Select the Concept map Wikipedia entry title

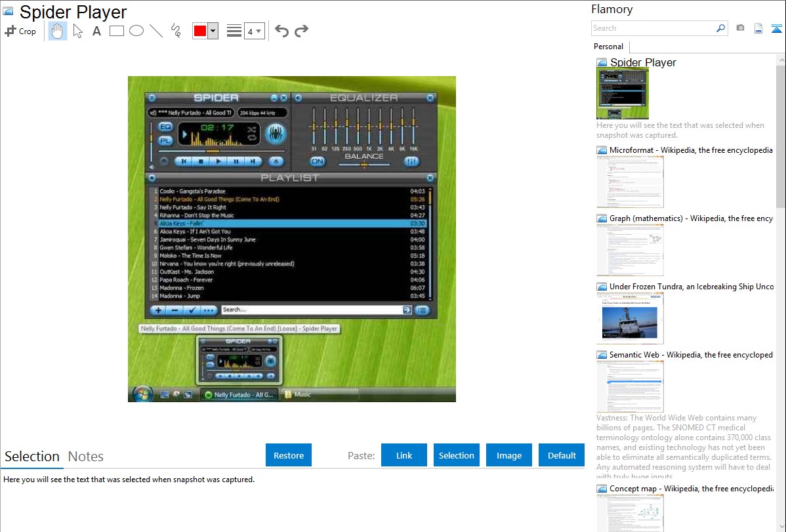(692, 488)
